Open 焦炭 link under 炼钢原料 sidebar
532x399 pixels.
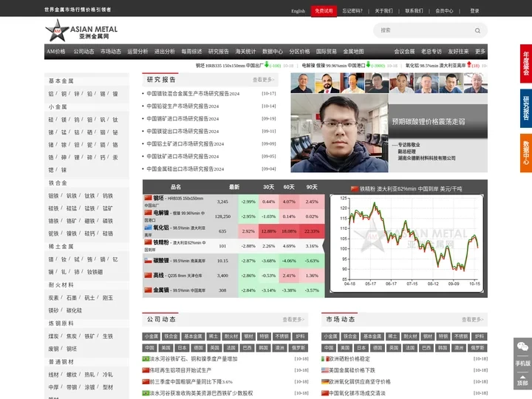click(72, 336)
